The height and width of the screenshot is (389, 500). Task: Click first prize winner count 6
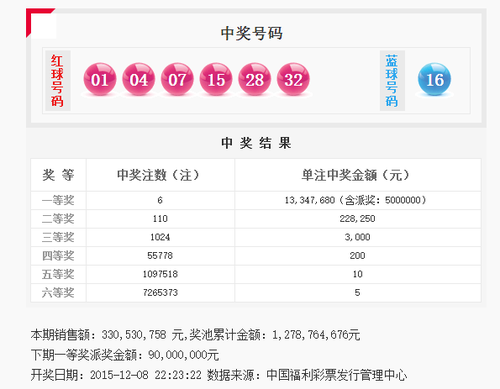(x=160, y=200)
